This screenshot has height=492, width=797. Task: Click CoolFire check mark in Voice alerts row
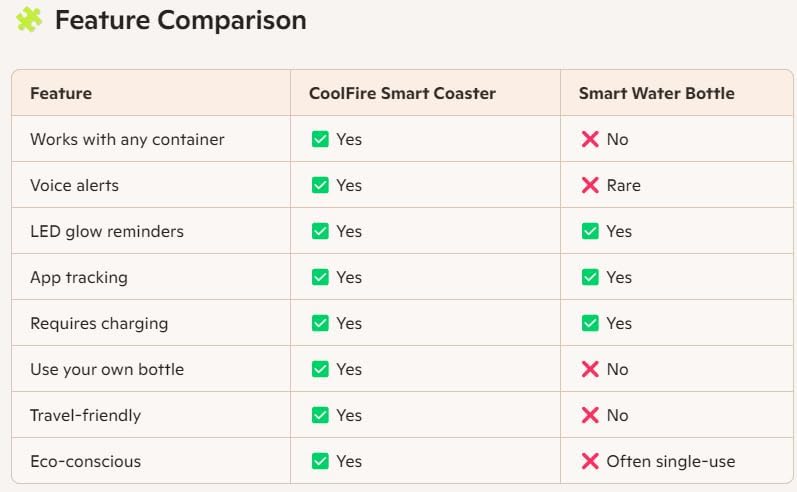click(320, 185)
